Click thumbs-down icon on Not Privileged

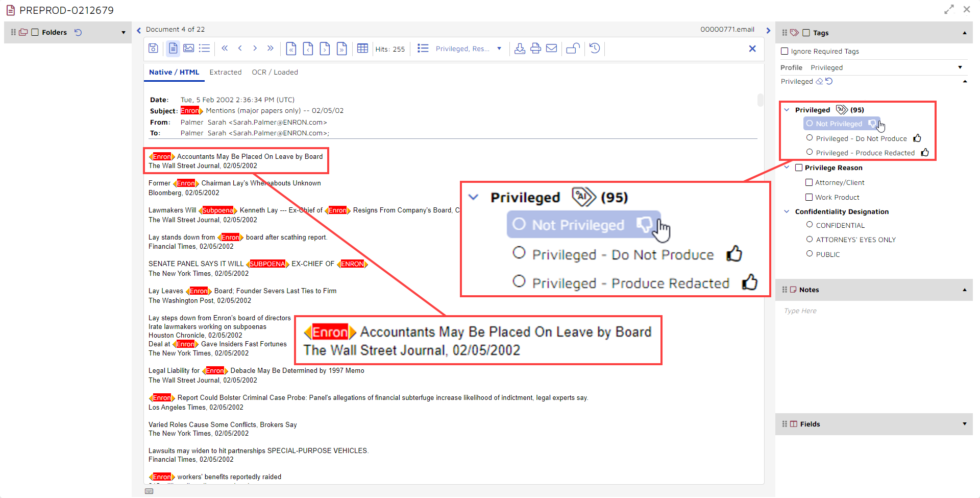(873, 124)
